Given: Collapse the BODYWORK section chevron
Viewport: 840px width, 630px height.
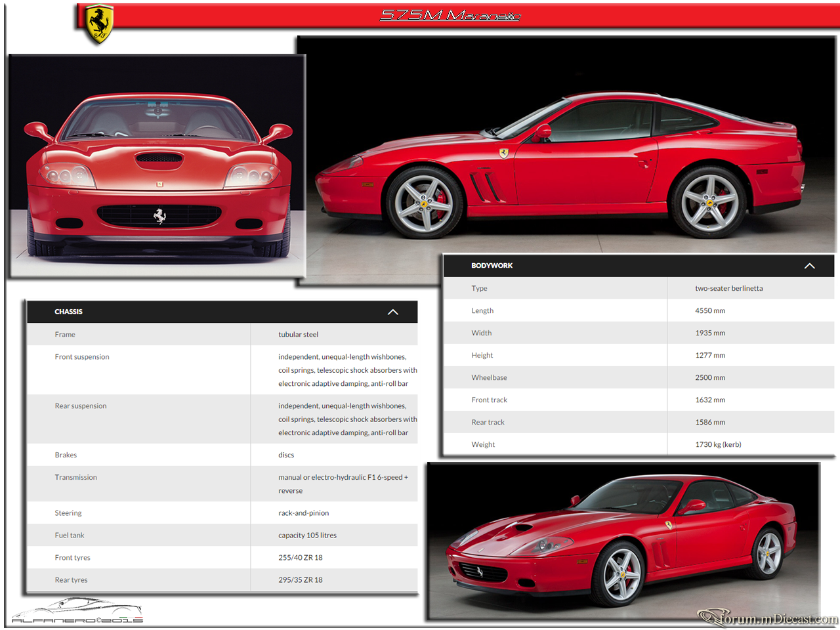Looking at the screenshot, I should (x=810, y=266).
